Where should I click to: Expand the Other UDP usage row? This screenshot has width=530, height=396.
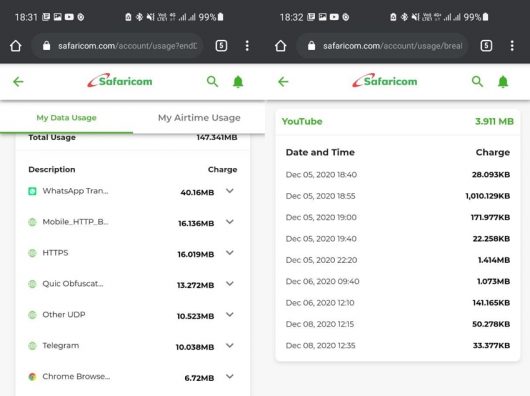230,315
